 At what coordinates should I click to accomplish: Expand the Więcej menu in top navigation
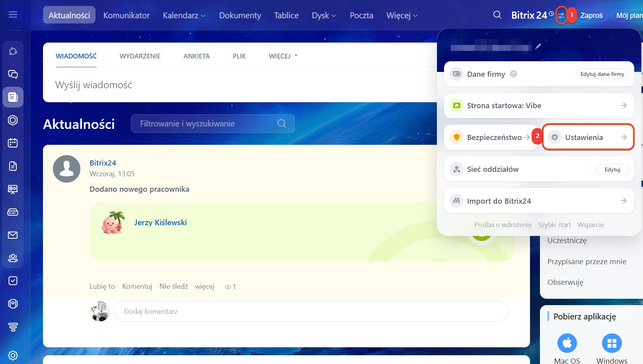click(x=401, y=16)
